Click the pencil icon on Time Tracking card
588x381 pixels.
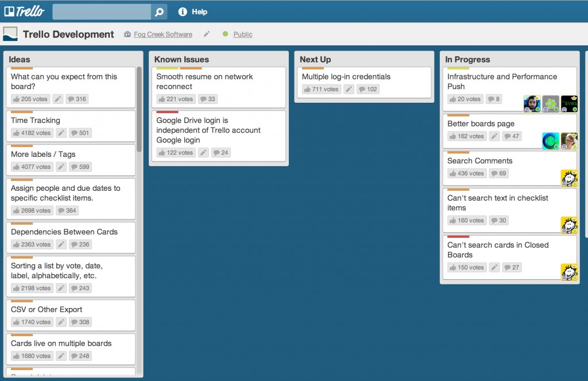click(61, 133)
